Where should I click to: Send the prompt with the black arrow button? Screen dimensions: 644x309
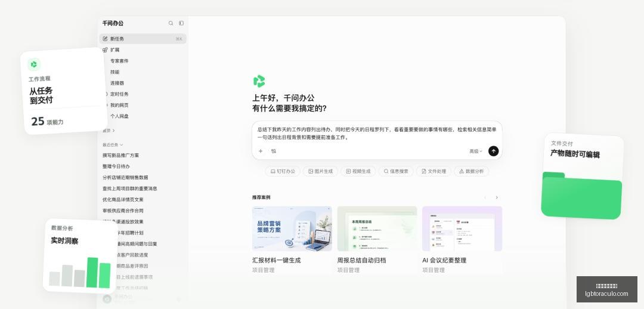click(493, 151)
